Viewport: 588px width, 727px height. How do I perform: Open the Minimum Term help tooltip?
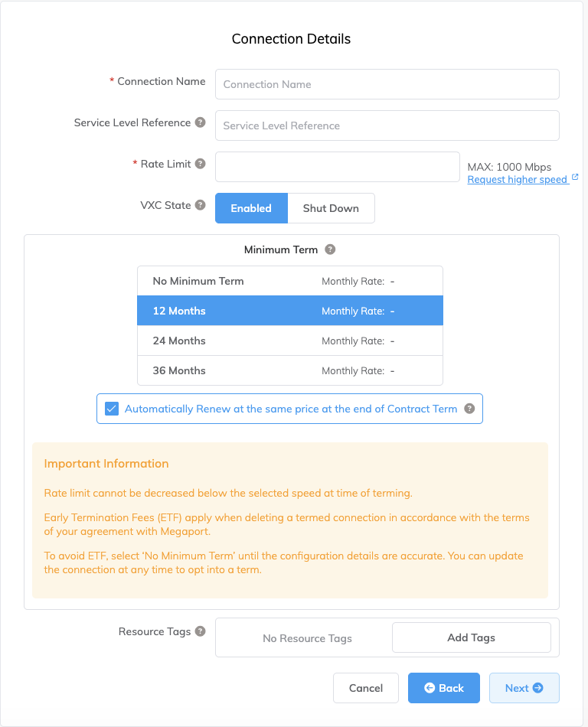tap(330, 249)
